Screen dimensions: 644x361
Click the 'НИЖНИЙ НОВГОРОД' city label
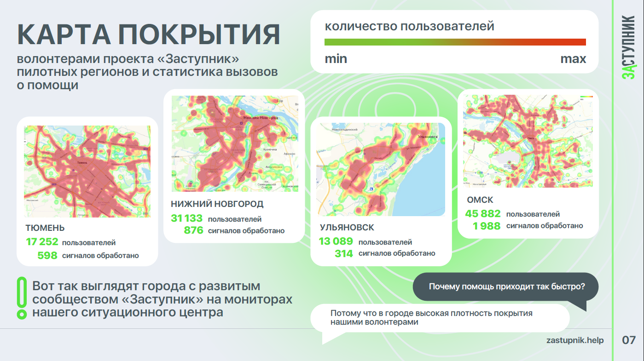(x=217, y=204)
